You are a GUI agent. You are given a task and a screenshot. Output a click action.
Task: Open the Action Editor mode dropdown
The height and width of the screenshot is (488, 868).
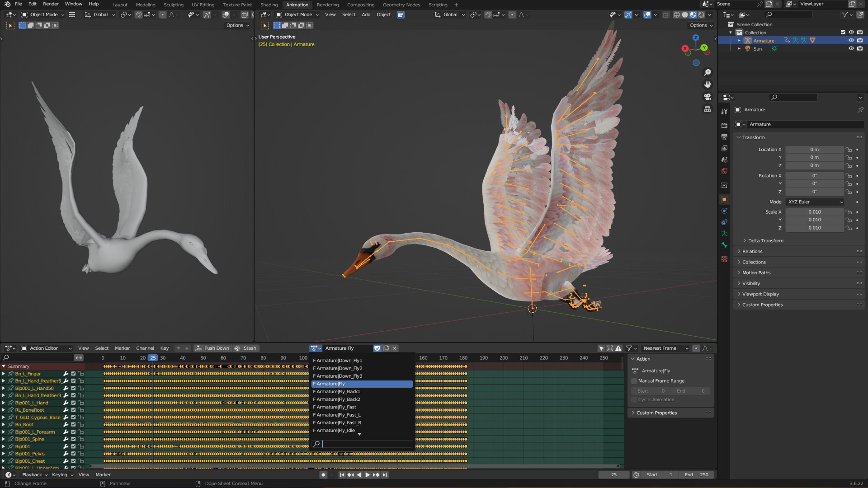[47, 348]
